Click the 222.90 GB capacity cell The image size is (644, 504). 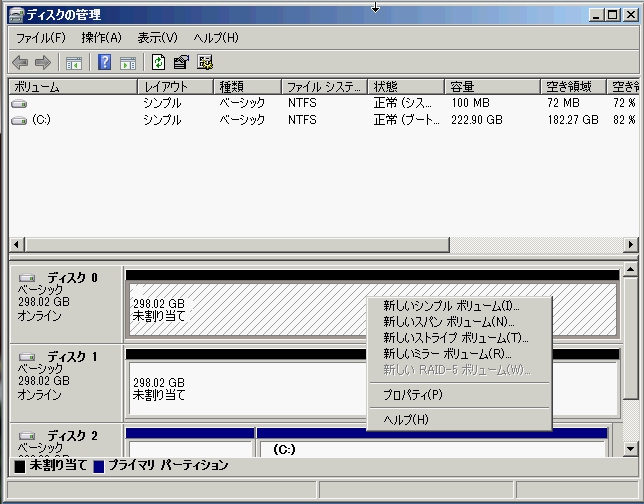click(x=477, y=120)
